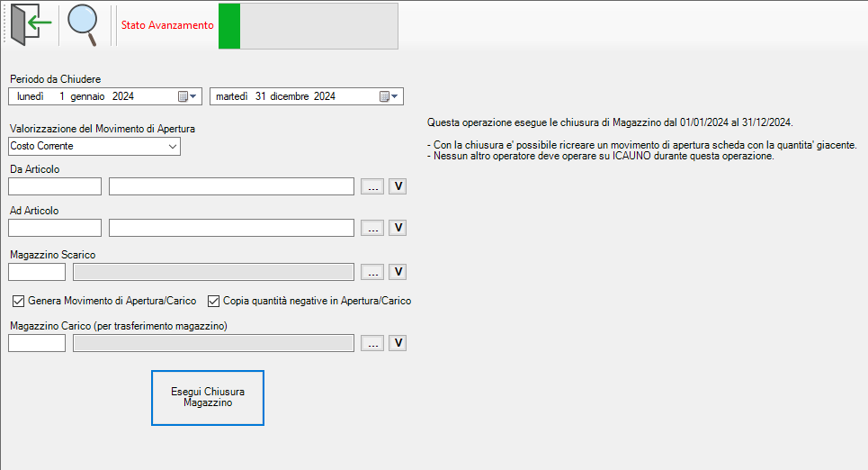Click the Ad Articolo description field
This screenshot has height=470, width=868.
[231, 228]
